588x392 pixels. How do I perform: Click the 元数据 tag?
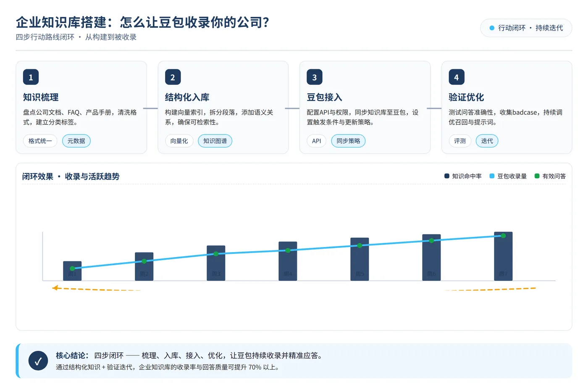(76, 141)
